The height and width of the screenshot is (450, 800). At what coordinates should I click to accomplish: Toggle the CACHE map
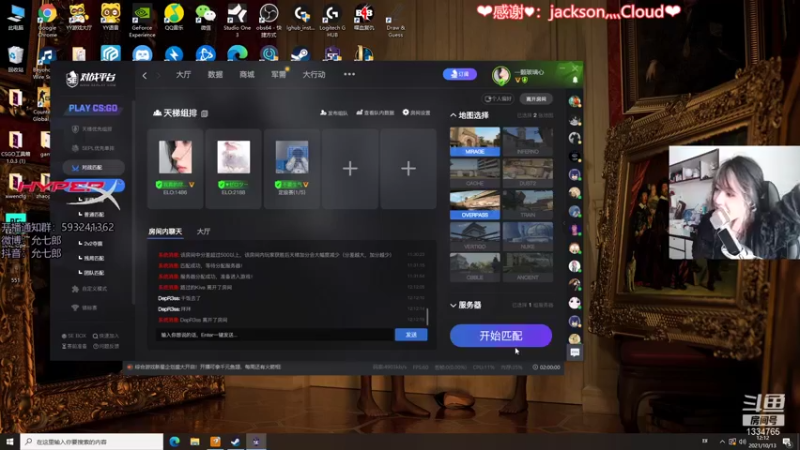474,173
